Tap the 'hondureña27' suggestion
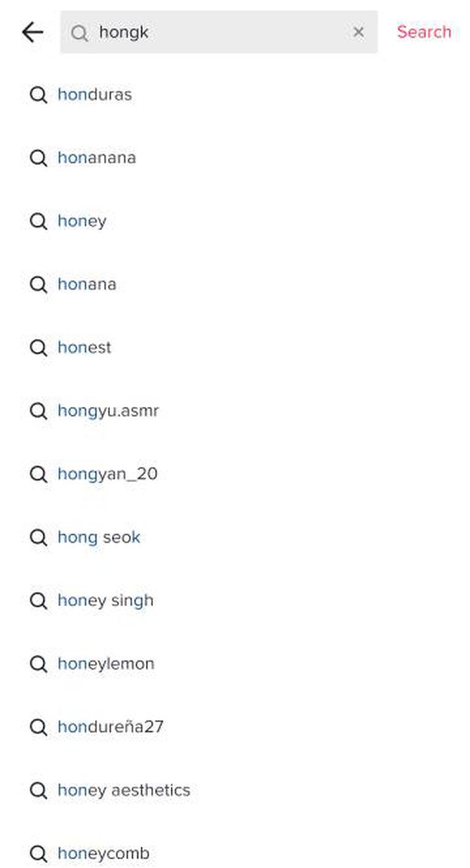This screenshot has height=868, width=470. 111,727
